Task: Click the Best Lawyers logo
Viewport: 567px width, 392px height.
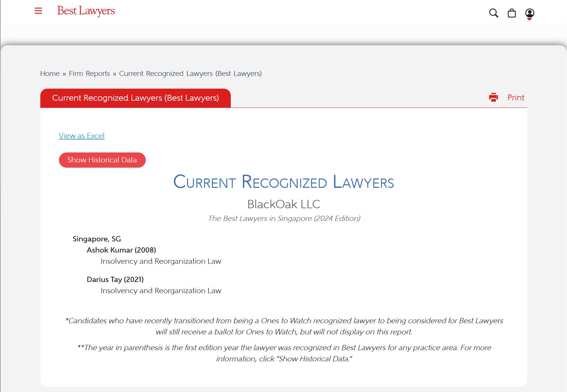Action: pos(86,11)
